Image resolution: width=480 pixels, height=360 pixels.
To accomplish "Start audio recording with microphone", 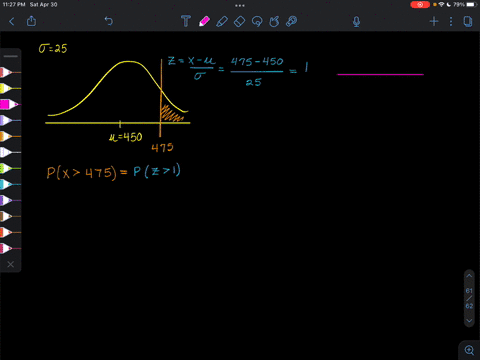I will point(356,22).
